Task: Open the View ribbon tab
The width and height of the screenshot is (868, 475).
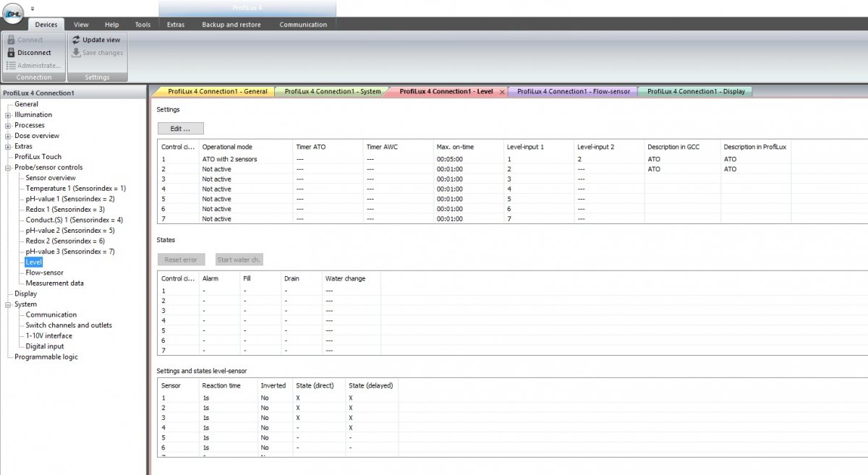Action: (81, 25)
